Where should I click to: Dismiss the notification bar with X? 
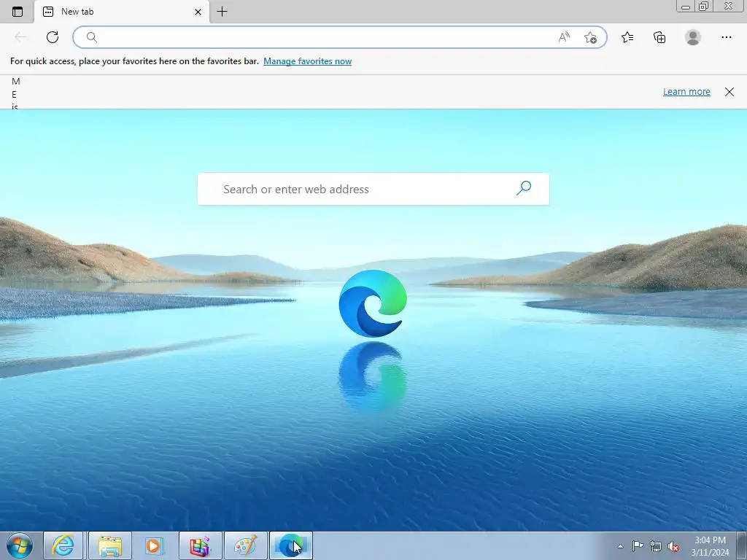pos(729,92)
